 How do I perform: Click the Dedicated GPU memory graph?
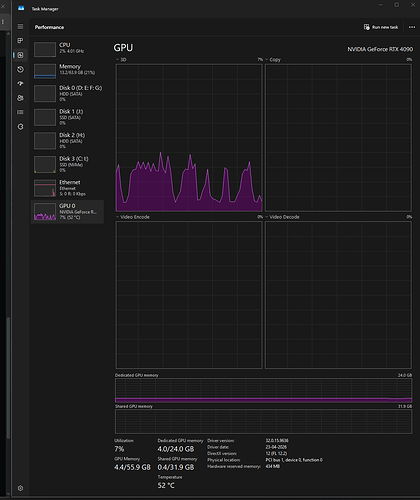click(x=263, y=391)
